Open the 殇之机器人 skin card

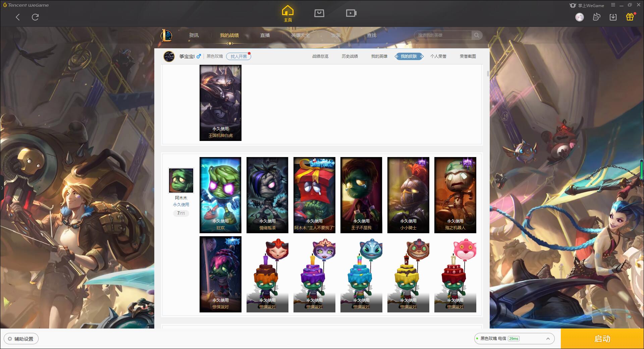[x=455, y=195]
